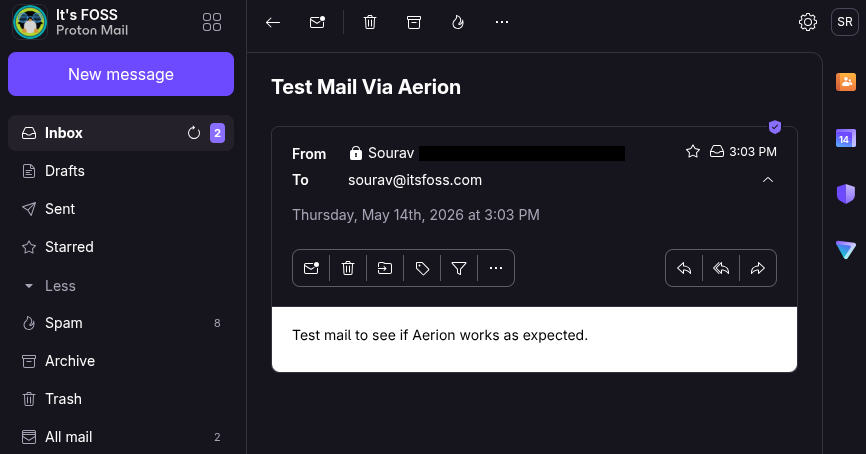Open Contacts side panel
Screen dimensions: 866x454
point(846,82)
